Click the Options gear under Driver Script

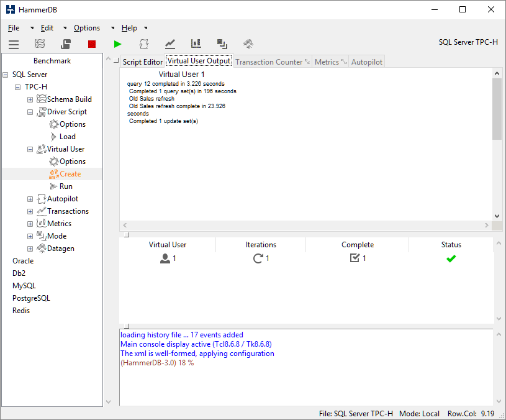point(54,124)
